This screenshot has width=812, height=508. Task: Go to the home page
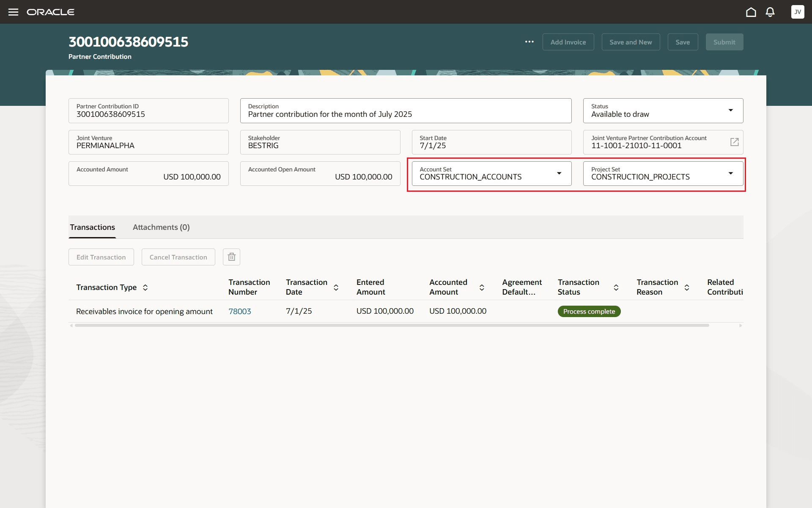click(x=751, y=12)
